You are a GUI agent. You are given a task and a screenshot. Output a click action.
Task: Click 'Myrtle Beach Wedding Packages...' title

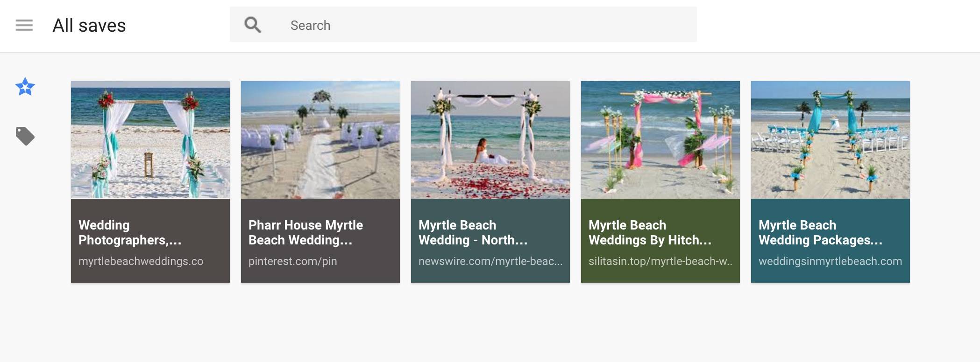point(820,232)
